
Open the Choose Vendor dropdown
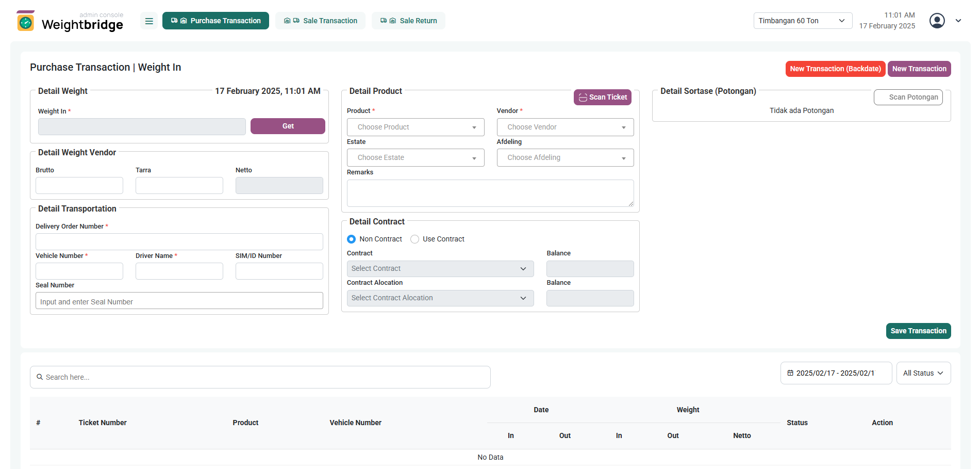click(565, 127)
